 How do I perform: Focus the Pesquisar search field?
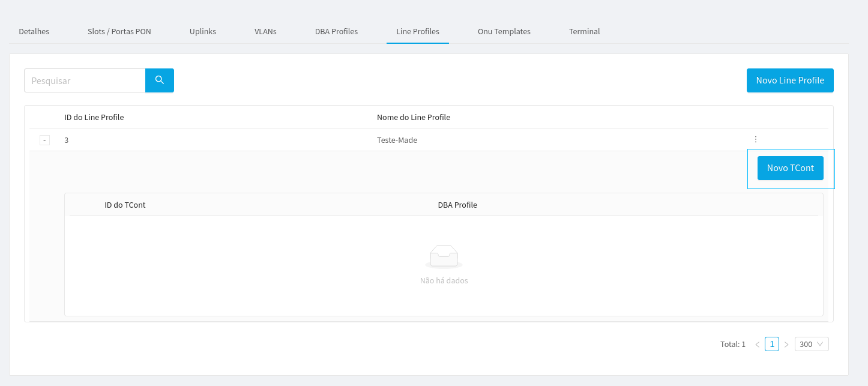(85, 80)
